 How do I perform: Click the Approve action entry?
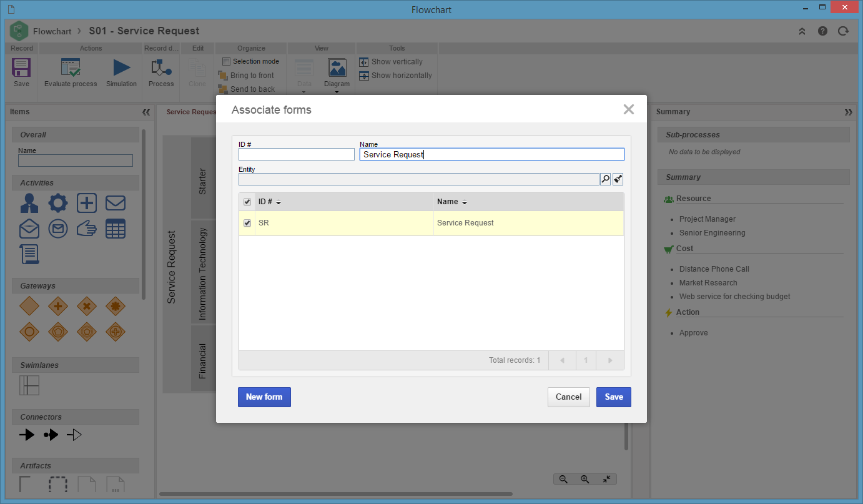694,333
